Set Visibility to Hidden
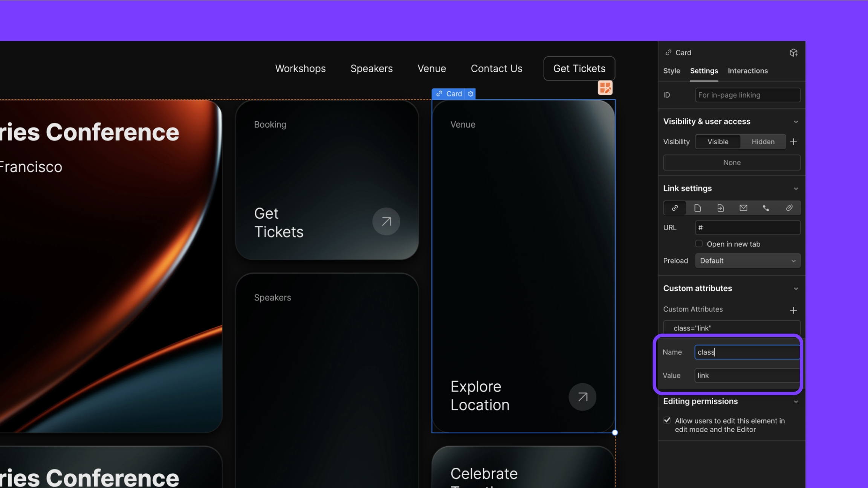Screen dimensions: 868x488 [763, 142]
